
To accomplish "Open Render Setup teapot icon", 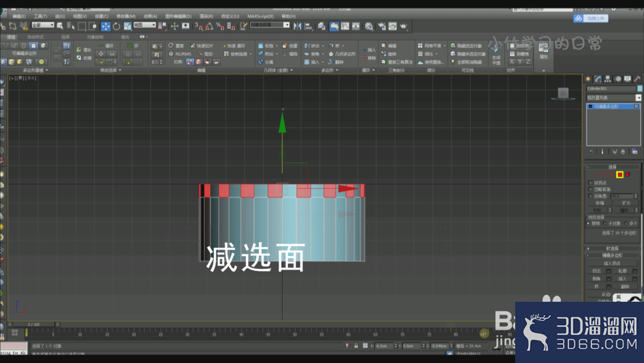I will click(382, 26).
